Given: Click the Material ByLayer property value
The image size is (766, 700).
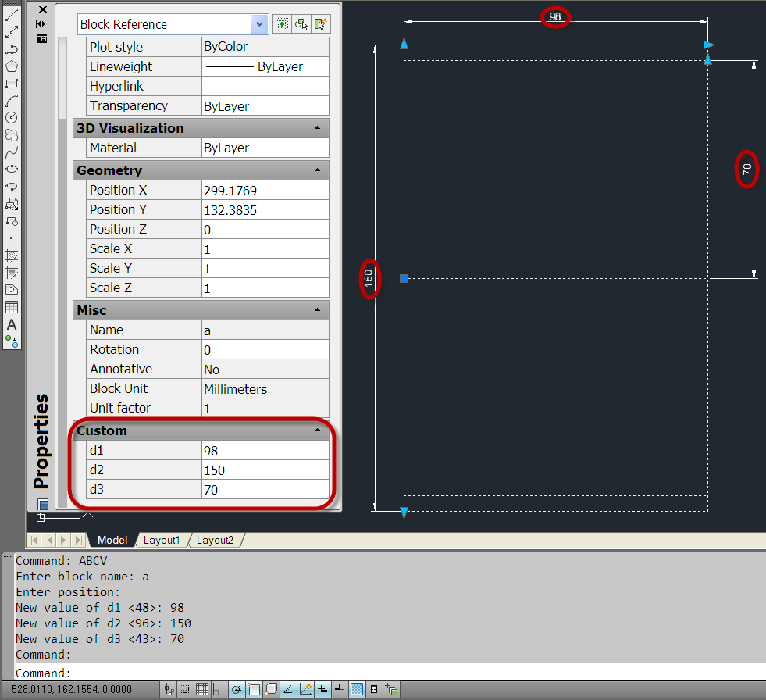Looking at the screenshot, I should point(265,148).
